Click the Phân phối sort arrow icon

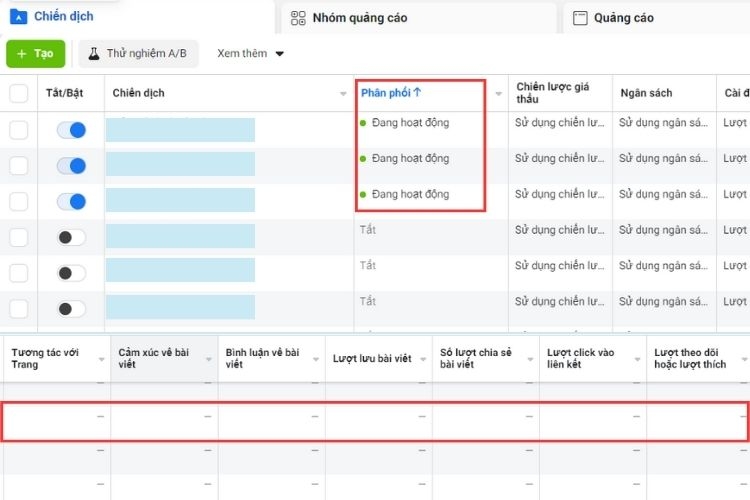pos(417,92)
